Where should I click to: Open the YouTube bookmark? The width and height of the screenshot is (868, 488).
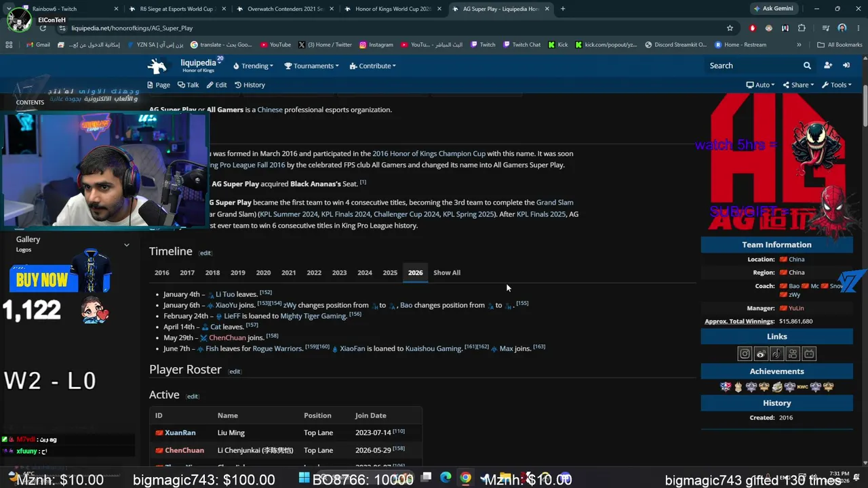(x=275, y=45)
